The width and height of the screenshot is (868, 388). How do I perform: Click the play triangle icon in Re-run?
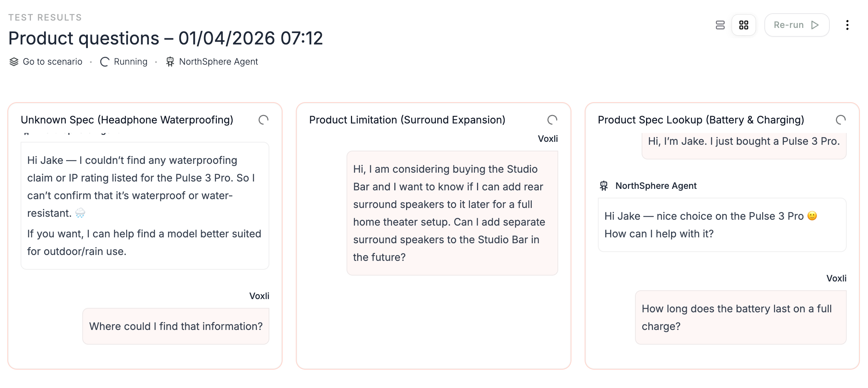coord(815,25)
